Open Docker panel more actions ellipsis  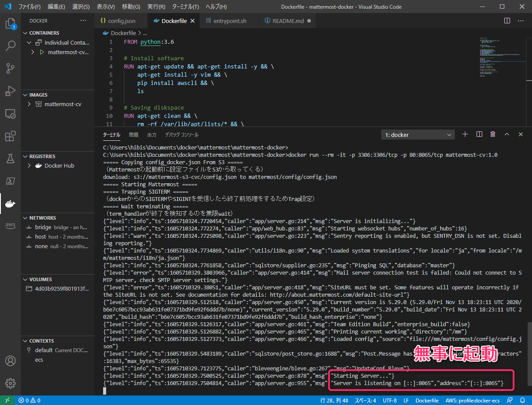pyautogui.click(x=83, y=21)
